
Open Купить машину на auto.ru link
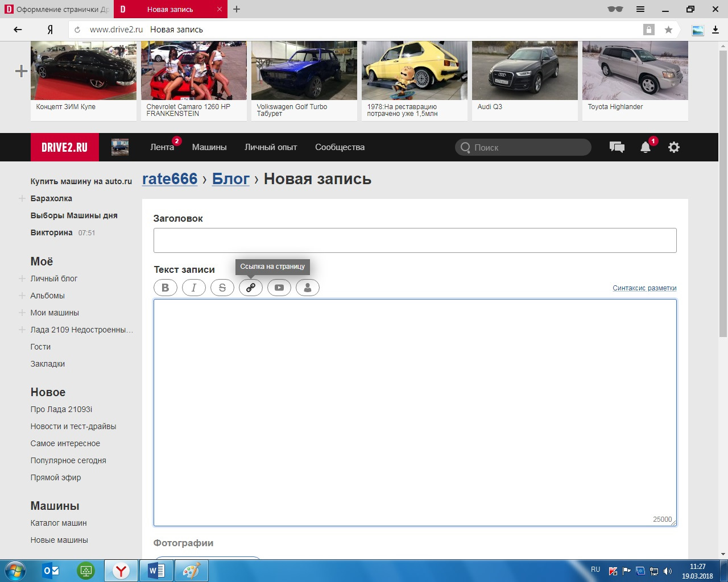pyautogui.click(x=81, y=181)
